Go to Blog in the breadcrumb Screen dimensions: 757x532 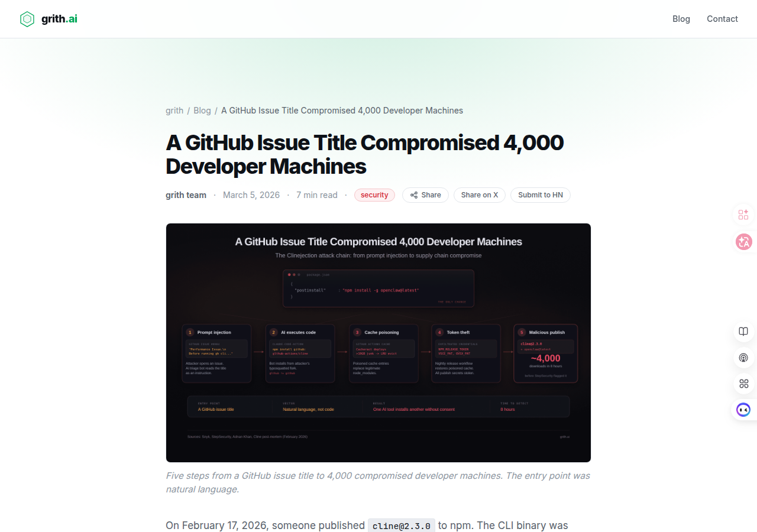(x=202, y=111)
